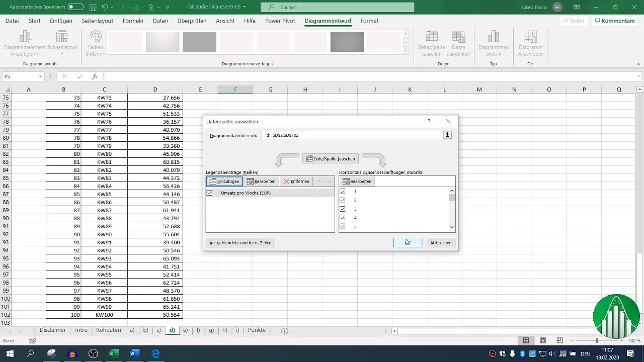Toggle Automatisches Speichern switch
This screenshot has height=362, width=644.
pyautogui.click(x=75, y=8)
